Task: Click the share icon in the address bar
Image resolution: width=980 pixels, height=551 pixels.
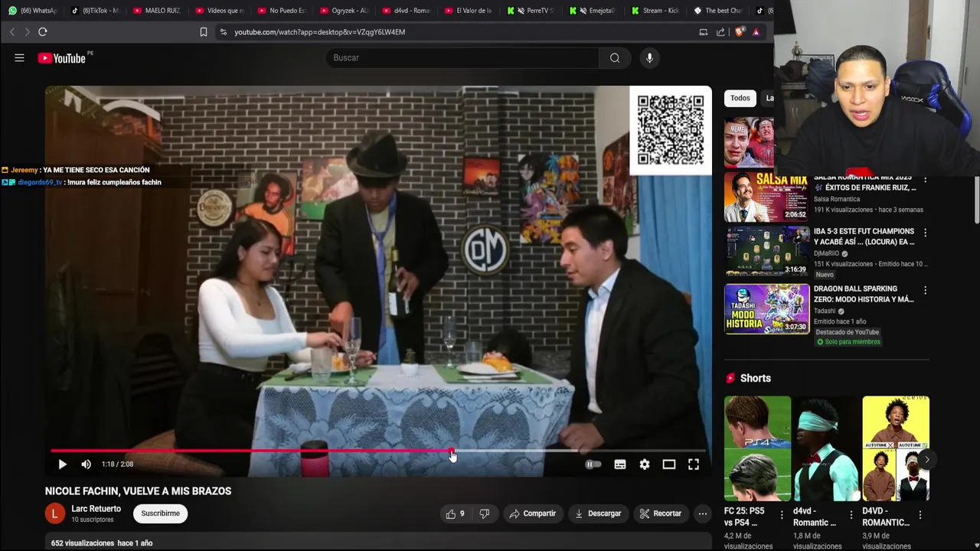Action: [720, 32]
